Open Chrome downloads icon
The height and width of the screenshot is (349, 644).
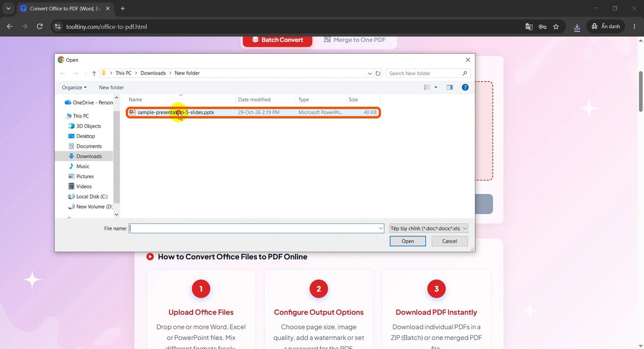(577, 26)
